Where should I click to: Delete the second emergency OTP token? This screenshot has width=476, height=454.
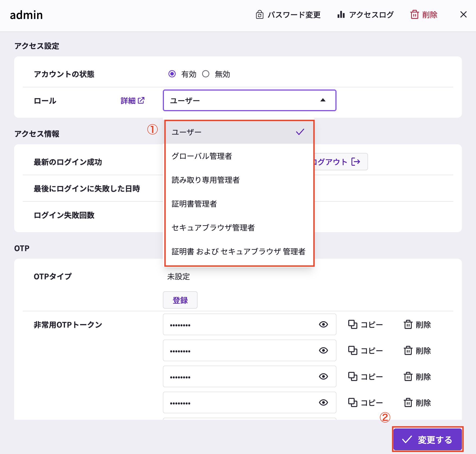(x=417, y=350)
